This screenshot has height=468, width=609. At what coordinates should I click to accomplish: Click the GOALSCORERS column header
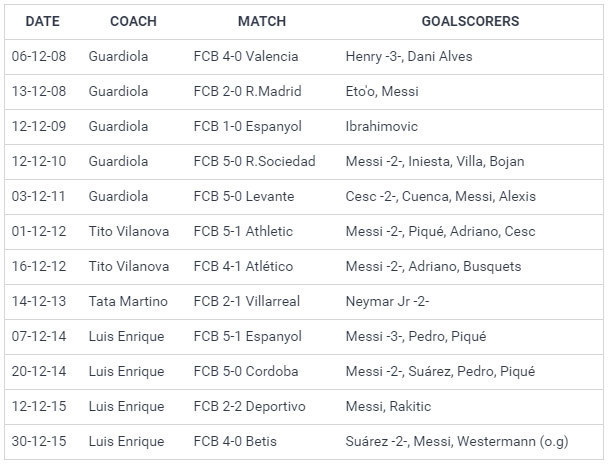[x=470, y=21]
